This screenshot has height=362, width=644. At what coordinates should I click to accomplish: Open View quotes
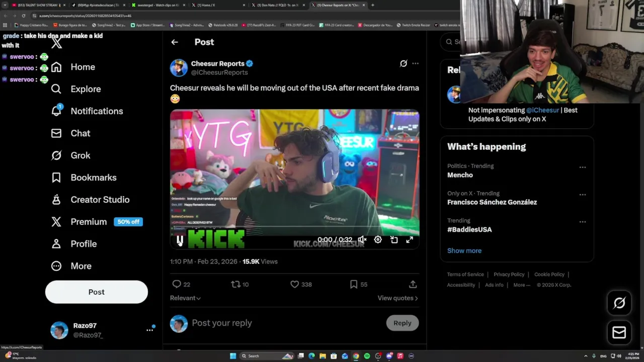point(397,298)
